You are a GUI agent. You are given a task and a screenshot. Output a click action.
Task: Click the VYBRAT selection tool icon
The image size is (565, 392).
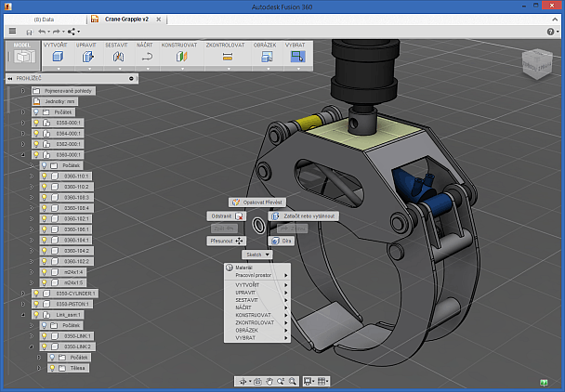298,57
